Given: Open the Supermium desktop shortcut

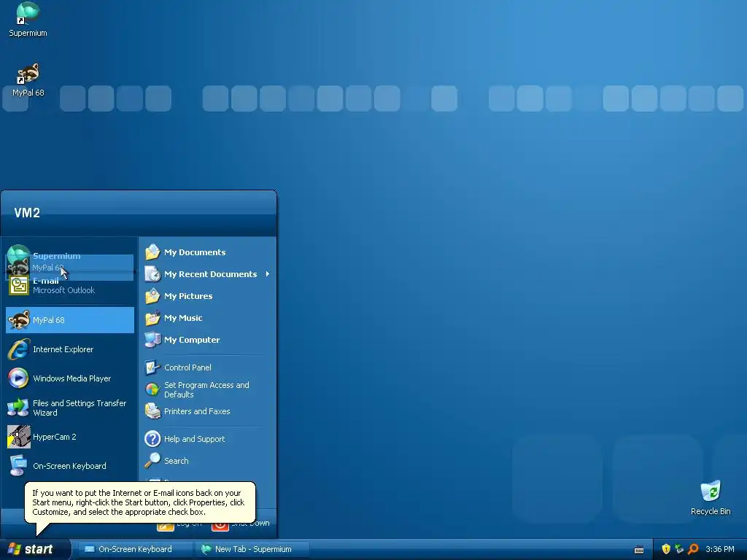Looking at the screenshot, I should click(28, 19).
